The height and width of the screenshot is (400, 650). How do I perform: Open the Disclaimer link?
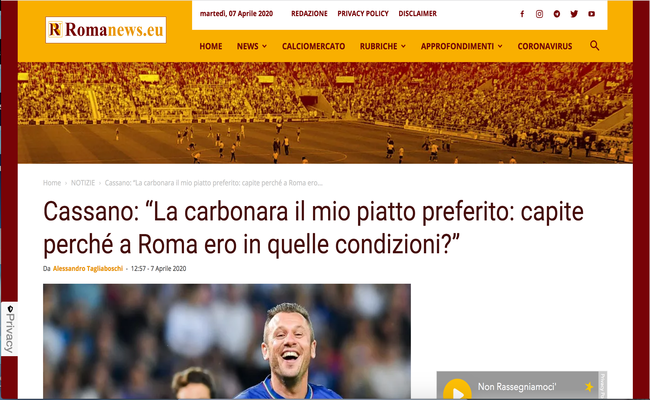pyautogui.click(x=417, y=14)
